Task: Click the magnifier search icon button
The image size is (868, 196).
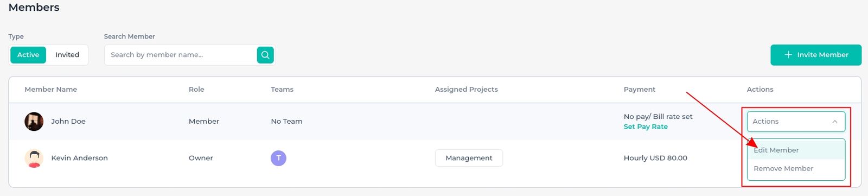Action: pyautogui.click(x=265, y=55)
